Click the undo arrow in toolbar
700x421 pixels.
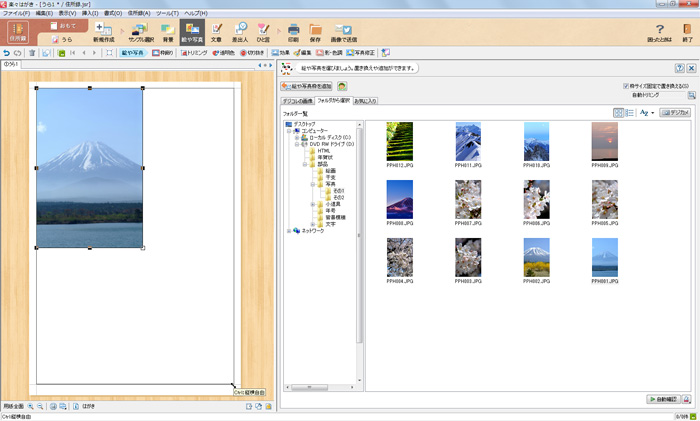coord(7,52)
